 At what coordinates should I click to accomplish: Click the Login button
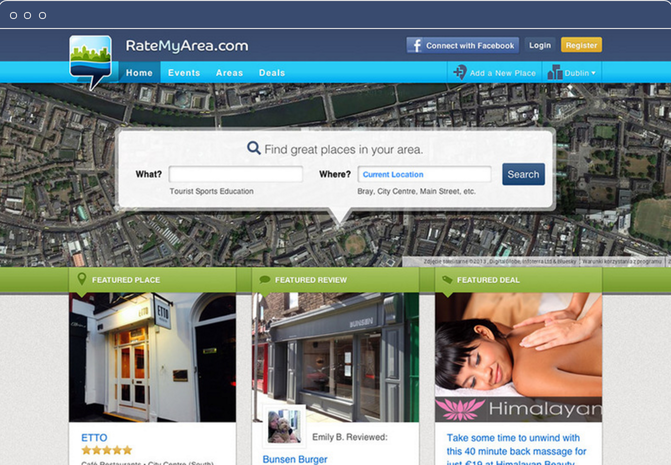pyautogui.click(x=540, y=45)
